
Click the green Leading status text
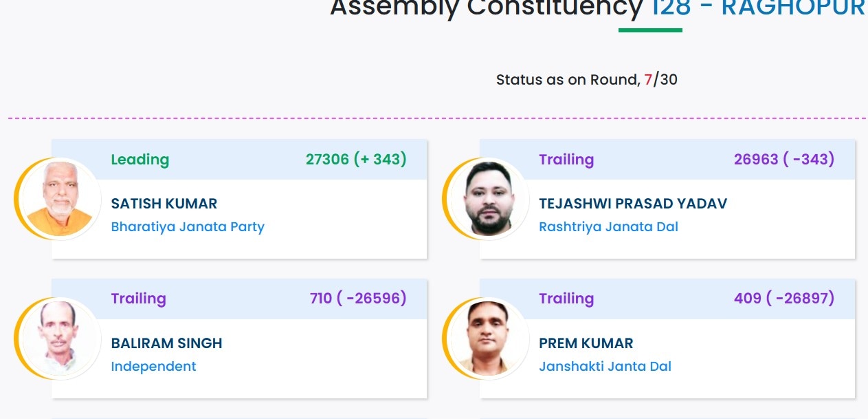click(140, 160)
